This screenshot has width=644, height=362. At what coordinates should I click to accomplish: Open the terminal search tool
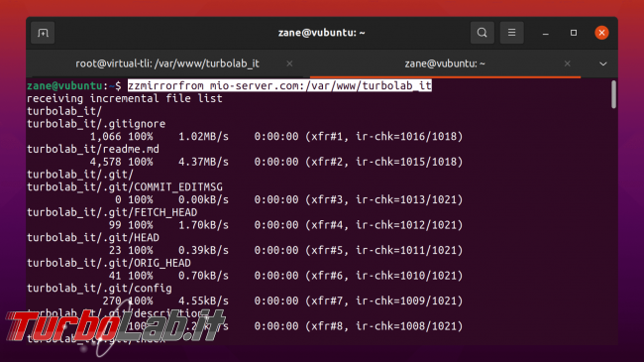pos(483,33)
